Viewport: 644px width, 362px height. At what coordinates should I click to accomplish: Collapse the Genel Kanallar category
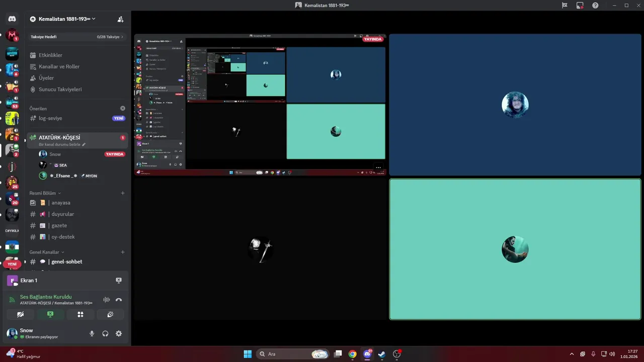click(47, 252)
